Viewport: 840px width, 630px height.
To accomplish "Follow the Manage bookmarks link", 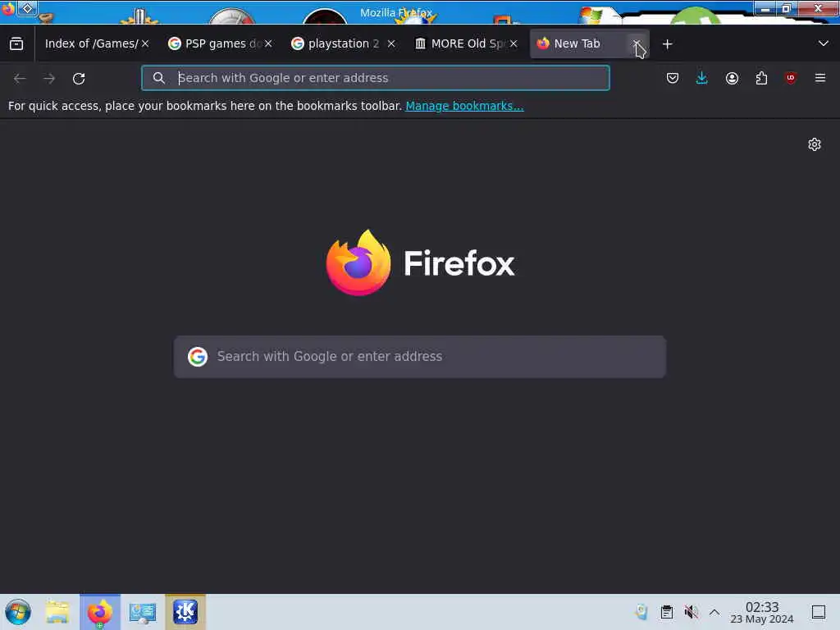I will [464, 106].
